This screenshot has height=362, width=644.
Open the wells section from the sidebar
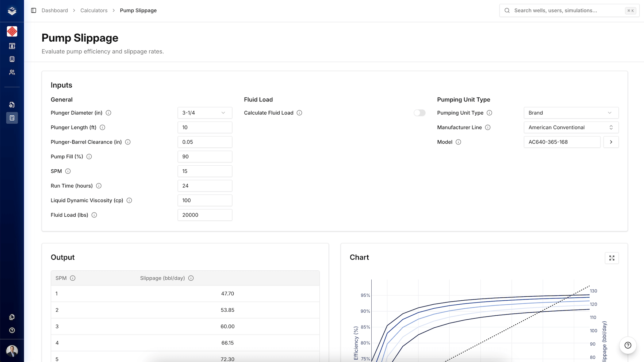point(12,46)
